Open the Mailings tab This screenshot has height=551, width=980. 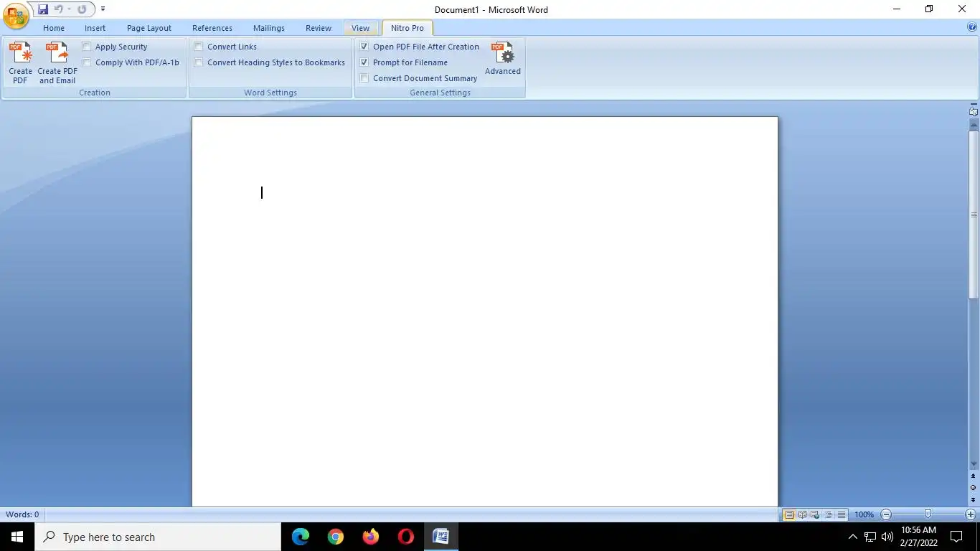coord(269,28)
